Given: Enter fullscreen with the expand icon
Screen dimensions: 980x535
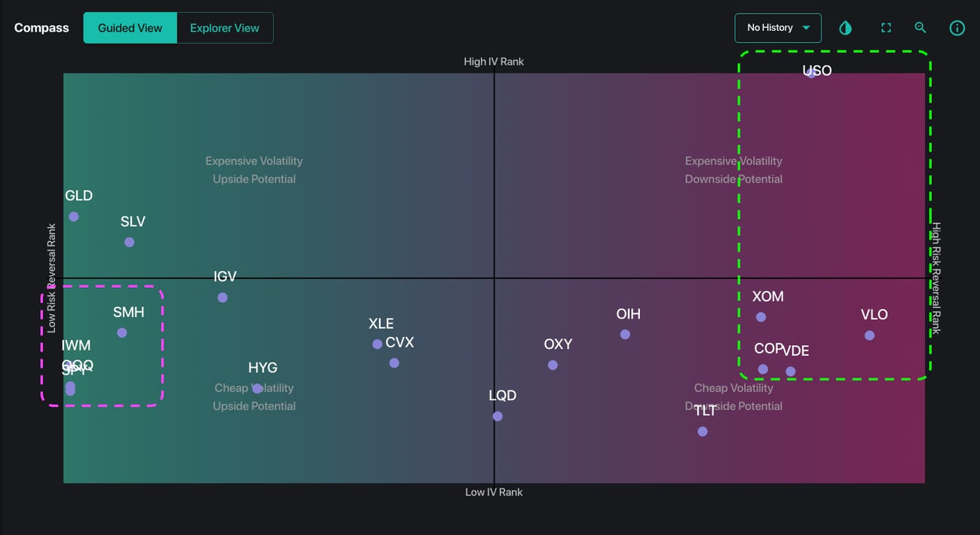Looking at the screenshot, I should [886, 28].
